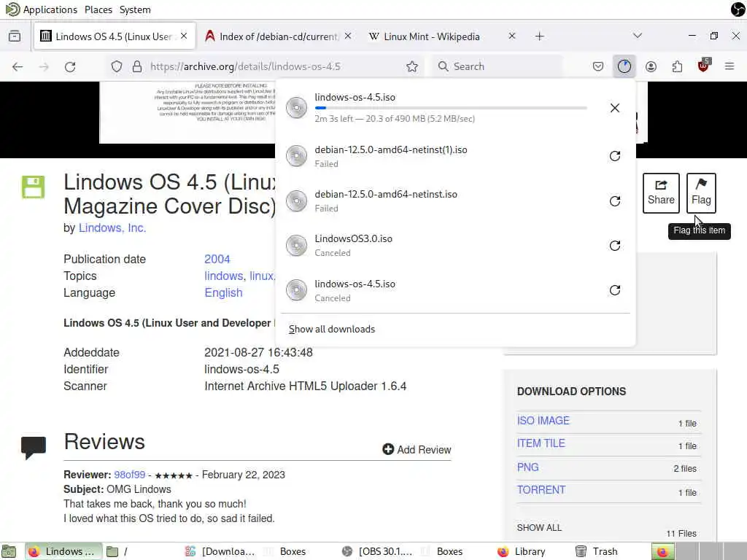Screen dimensions: 747x560
Task: Click the Search input field
Action: [498, 66]
